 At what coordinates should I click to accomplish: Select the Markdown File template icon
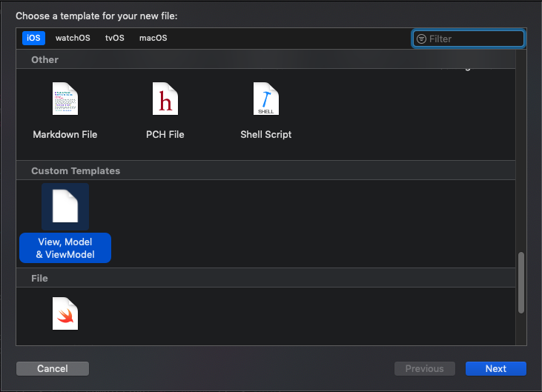tap(65, 99)
